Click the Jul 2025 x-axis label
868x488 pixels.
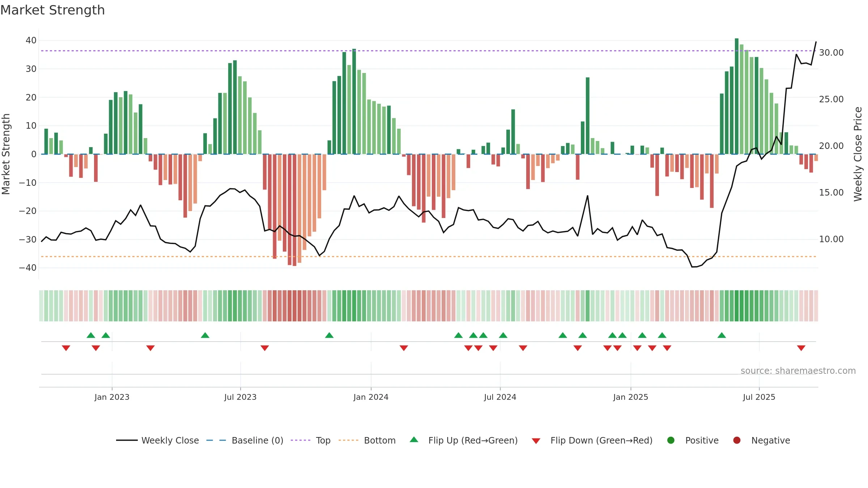point(759,397)
